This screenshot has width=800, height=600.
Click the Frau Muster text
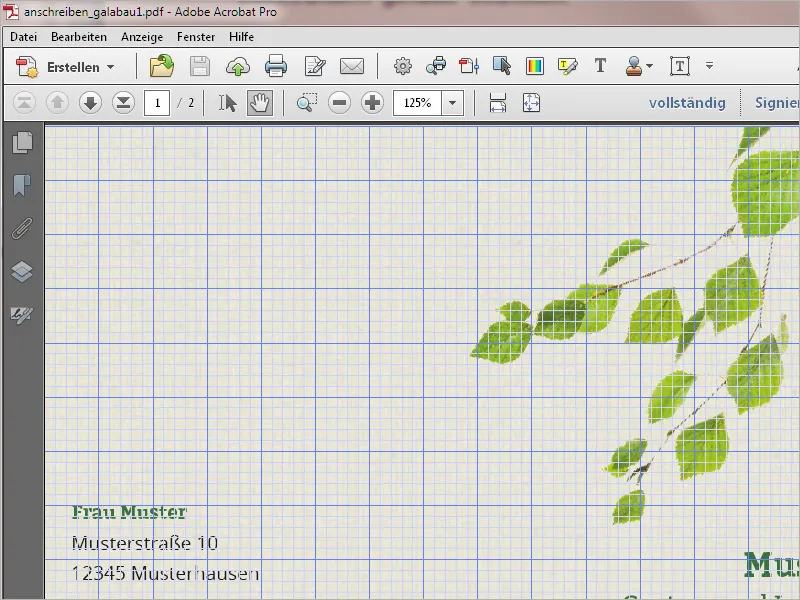point(130,512)
